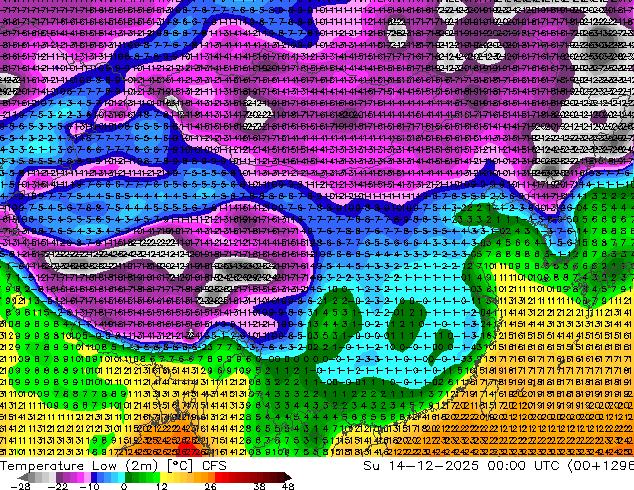Click the '-22' legend label
Image resolution: width=634 pixels, height=490 pixels.
[57, 486]
